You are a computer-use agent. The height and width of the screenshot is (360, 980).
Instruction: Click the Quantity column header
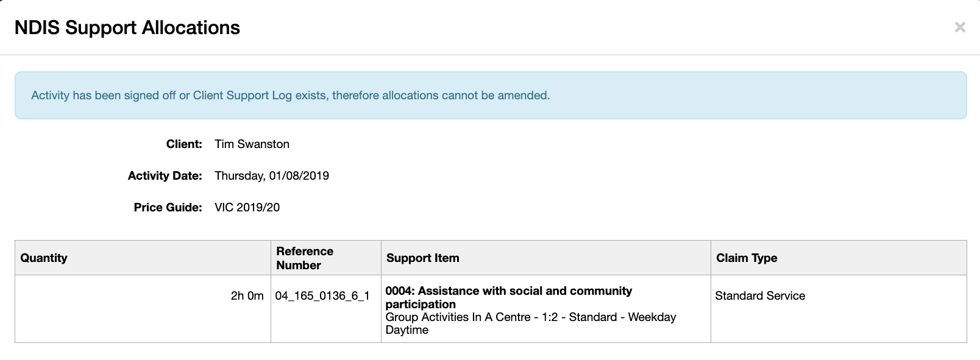(44, 258)
